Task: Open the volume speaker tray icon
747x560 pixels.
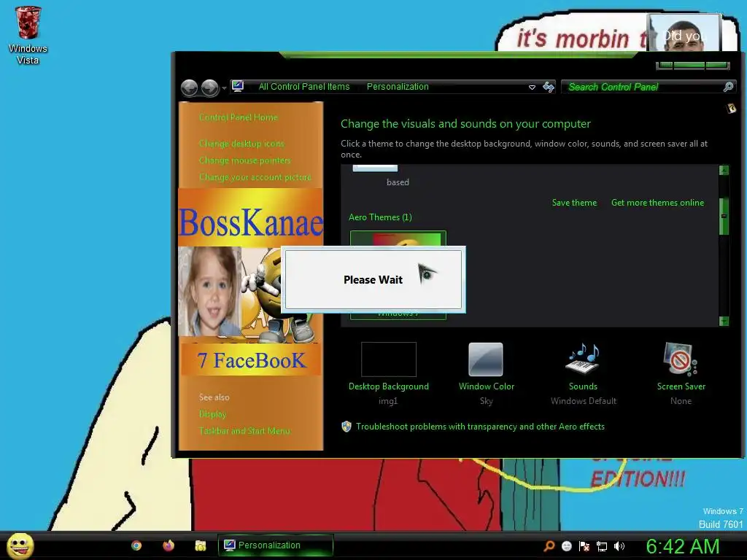Action: (619, 546)
